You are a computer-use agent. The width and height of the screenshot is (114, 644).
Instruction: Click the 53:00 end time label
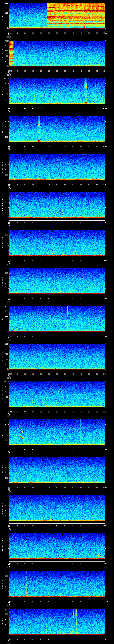click(x=105, y=336)
